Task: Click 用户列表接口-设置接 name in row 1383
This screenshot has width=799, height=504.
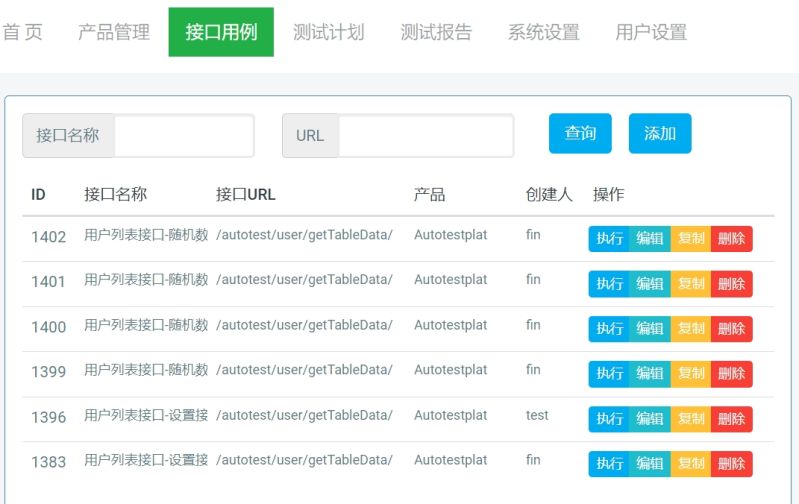Action: 146,460
